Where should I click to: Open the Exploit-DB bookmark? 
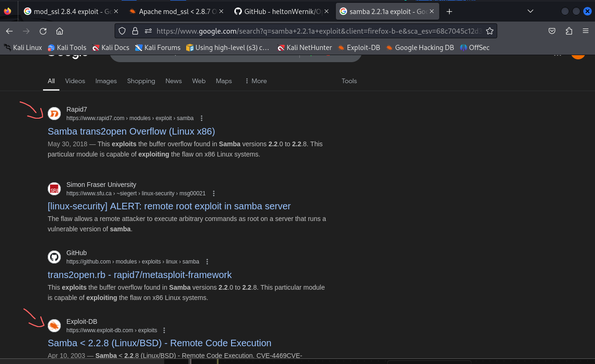(359, 47)
